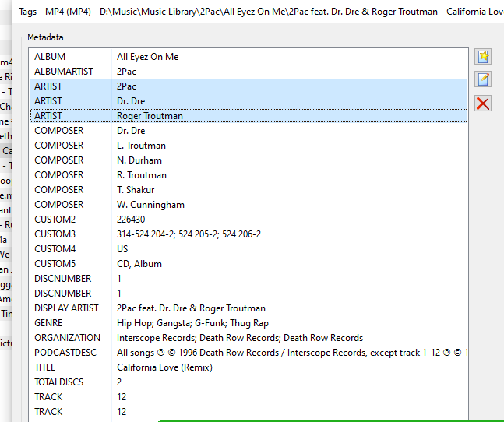Select the TOTALDISCS row with value 2
The width and height of the screenshot is (504, 422).
tap(248, 382)
